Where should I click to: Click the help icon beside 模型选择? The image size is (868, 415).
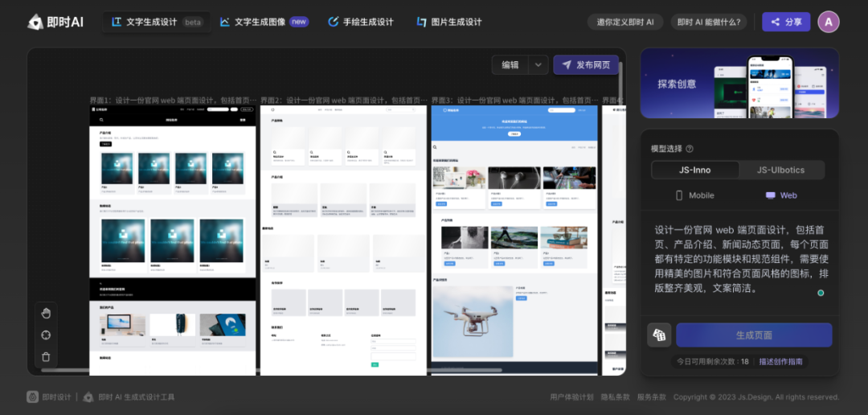pos(690,149)
